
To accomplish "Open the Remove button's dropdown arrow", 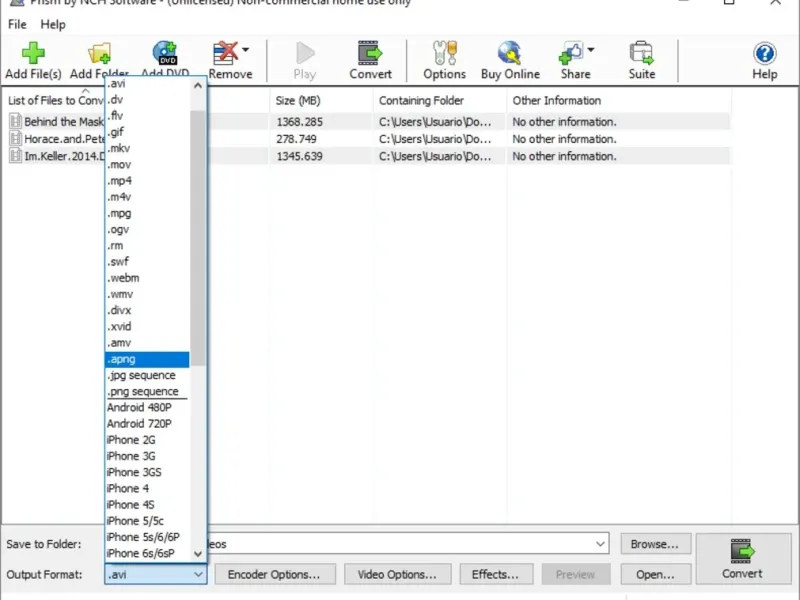I will 245,50.
